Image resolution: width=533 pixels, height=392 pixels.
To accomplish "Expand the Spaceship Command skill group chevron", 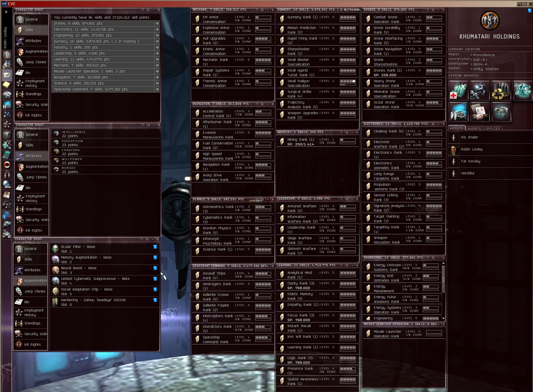I will click(x=157, y=90).
